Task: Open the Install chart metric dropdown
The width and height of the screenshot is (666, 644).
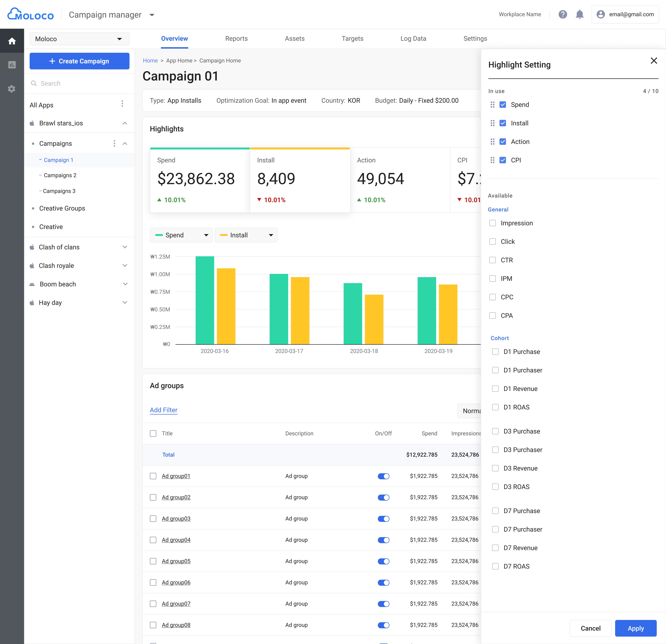Action: click(246, 235)
